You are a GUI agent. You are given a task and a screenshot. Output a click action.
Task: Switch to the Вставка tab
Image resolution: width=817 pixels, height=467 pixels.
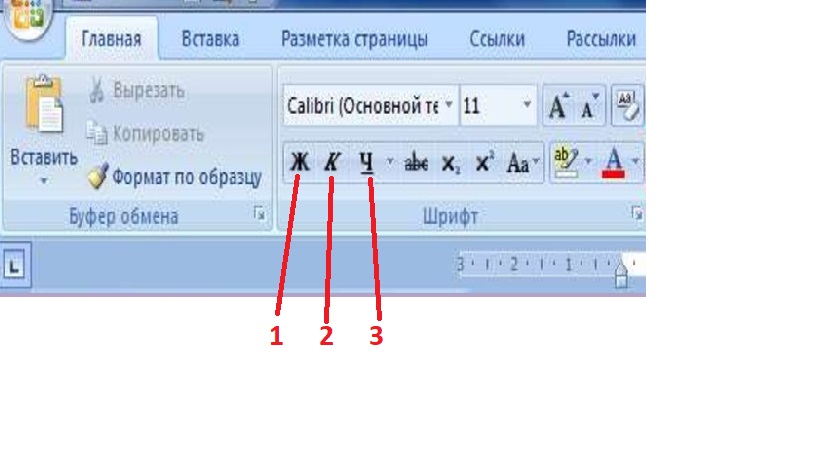pyautogui.click(x=210, y=40)
